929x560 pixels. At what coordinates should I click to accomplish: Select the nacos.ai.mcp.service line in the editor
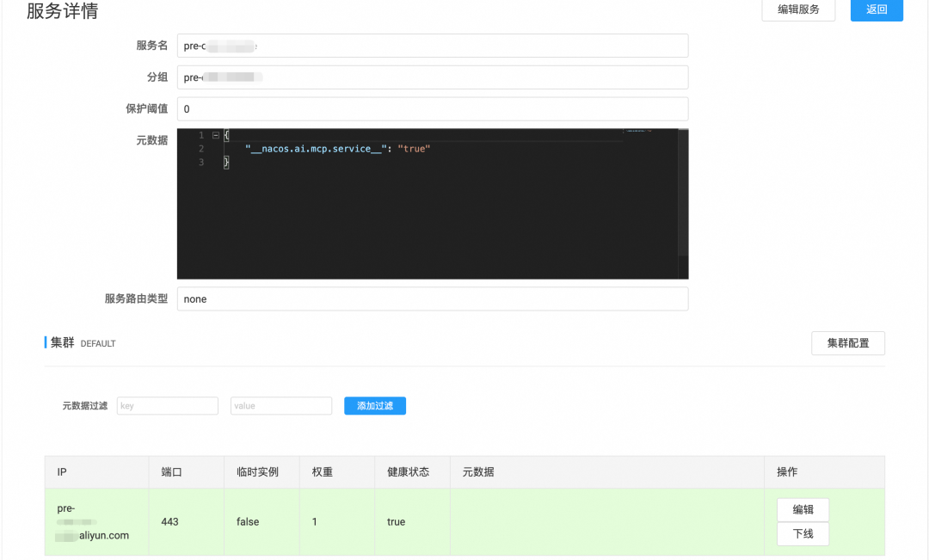coord(335,148)
